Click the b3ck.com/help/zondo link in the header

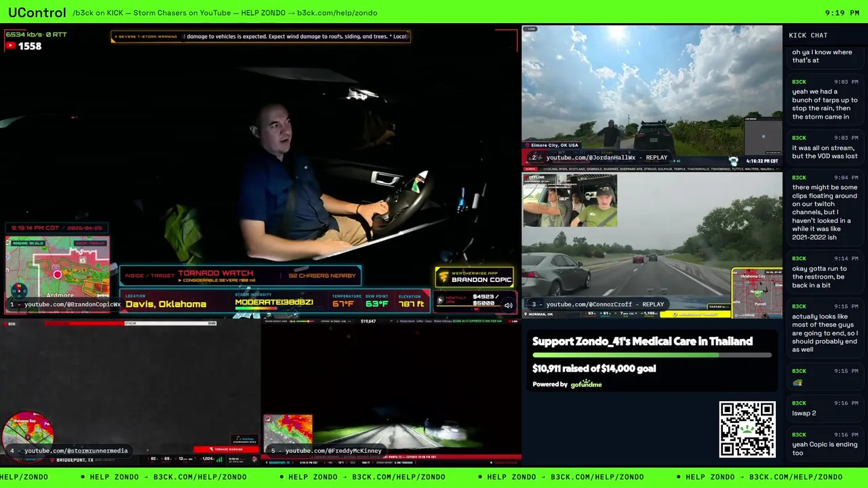pos(337,13)
